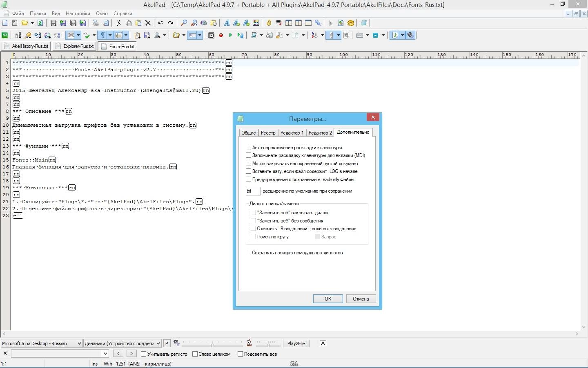Screen dimensions: 588x368
Task: Click the Decrease font size icon
Action: click(246, 23)
